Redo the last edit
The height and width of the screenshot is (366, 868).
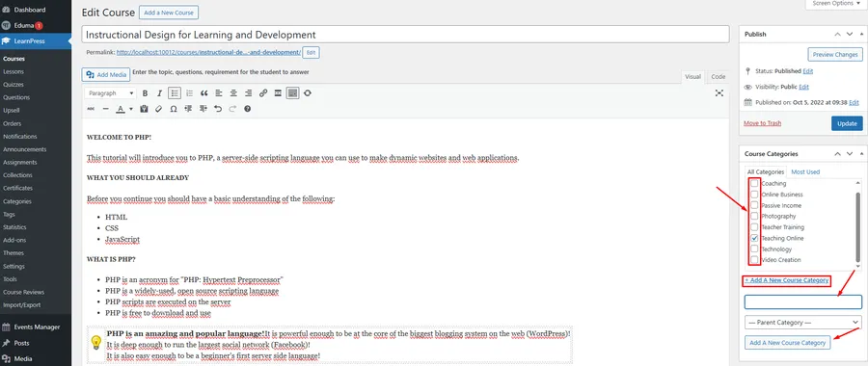tap(233, 109)
